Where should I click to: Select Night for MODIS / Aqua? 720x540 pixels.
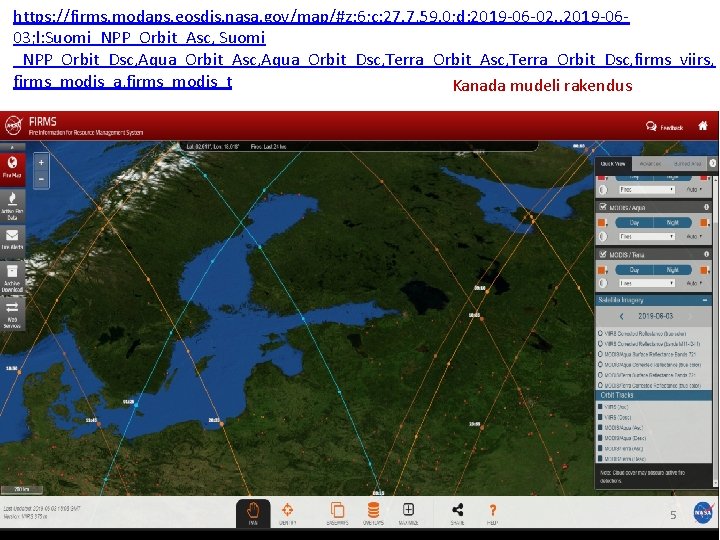[672, 223]
